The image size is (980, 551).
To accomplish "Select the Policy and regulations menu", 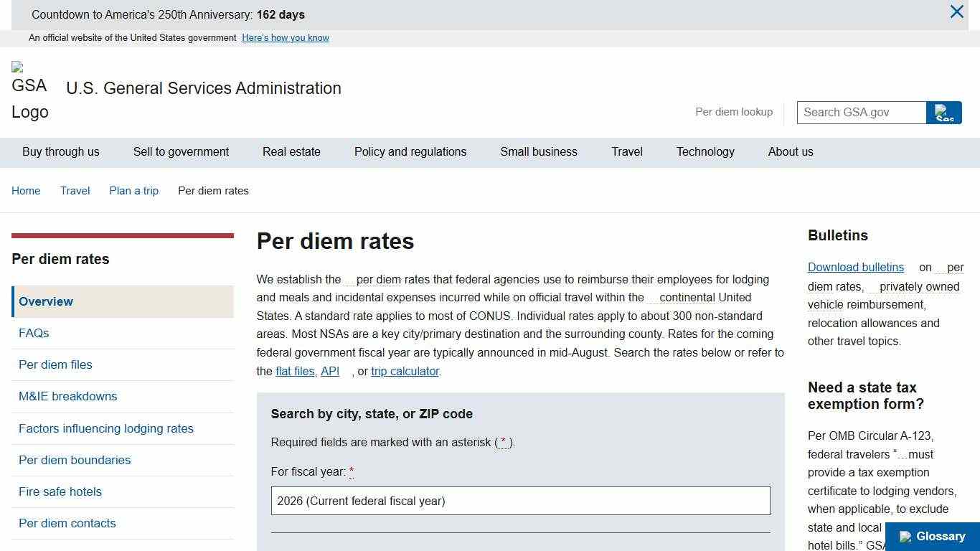I will point(410,151).
